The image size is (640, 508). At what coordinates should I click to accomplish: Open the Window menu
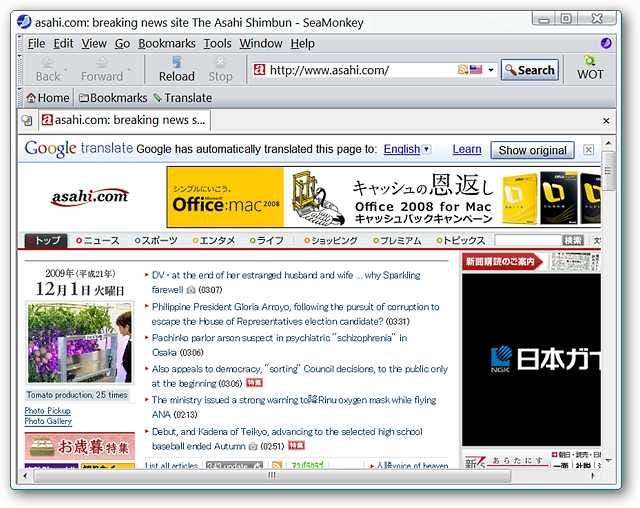point(261,43)
